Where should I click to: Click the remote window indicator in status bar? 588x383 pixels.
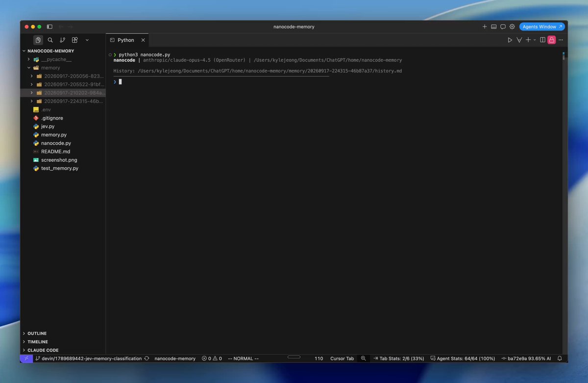[x=26, y=358]
